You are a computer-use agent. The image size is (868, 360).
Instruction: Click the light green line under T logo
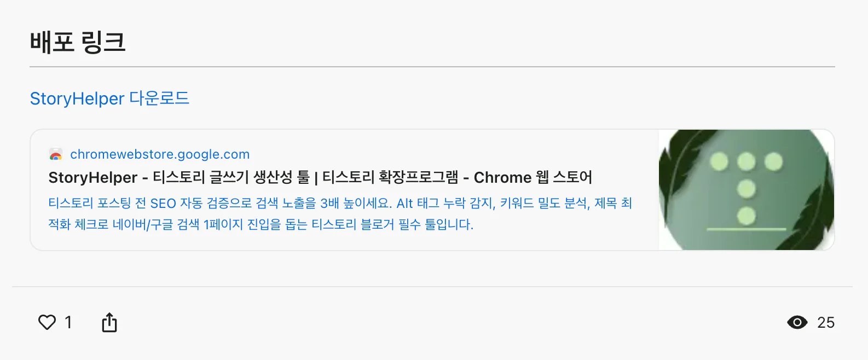[x=746, y=229]
